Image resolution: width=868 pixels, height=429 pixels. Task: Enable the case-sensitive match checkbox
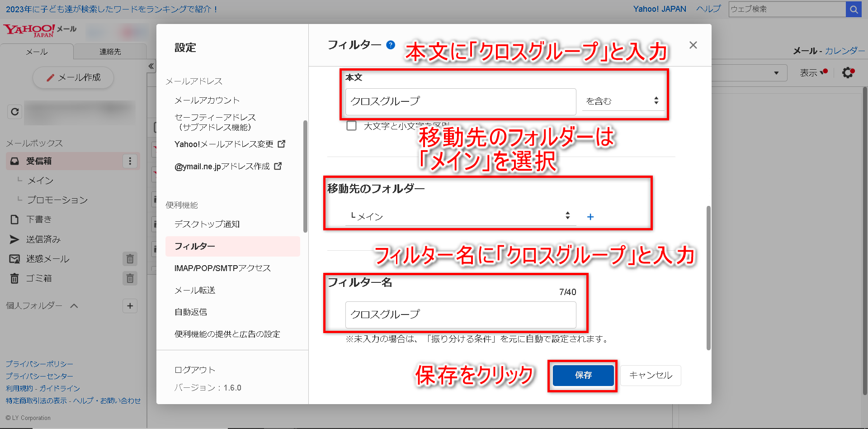tap(351, 126)
